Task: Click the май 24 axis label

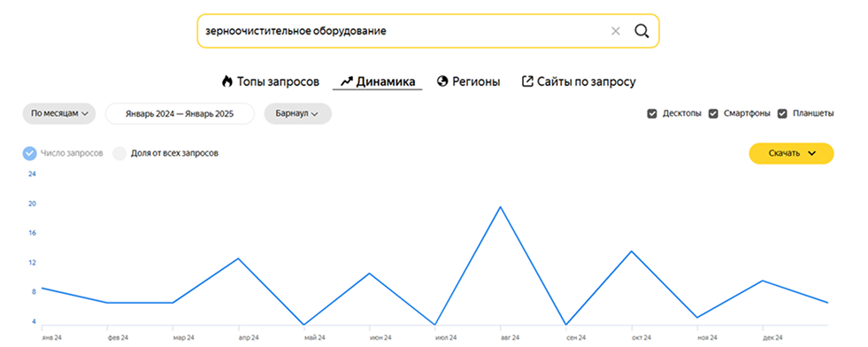Action: [314, 337]
